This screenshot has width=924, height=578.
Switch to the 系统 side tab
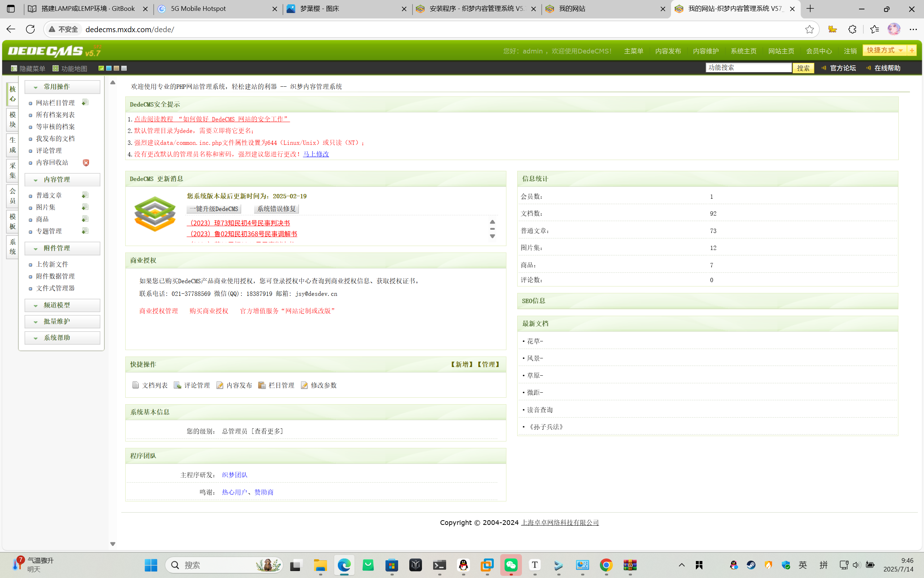13,247
